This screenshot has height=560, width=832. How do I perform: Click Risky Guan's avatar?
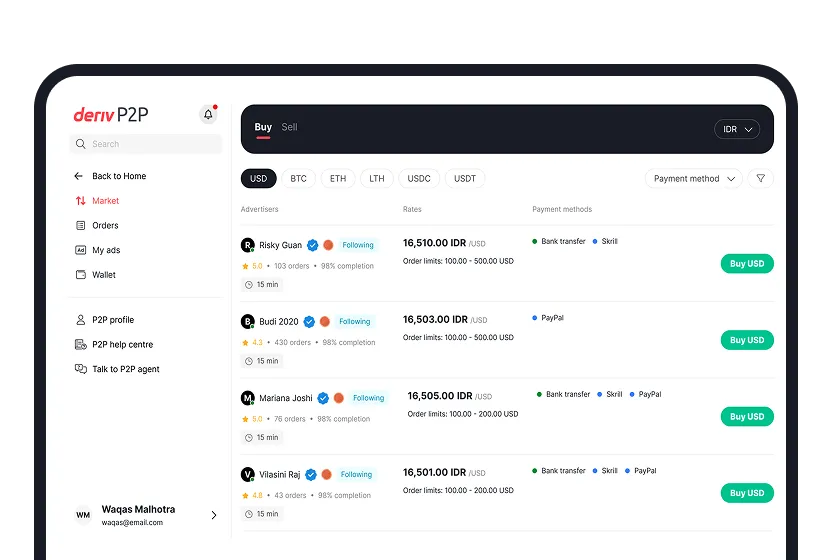(247, 245)
